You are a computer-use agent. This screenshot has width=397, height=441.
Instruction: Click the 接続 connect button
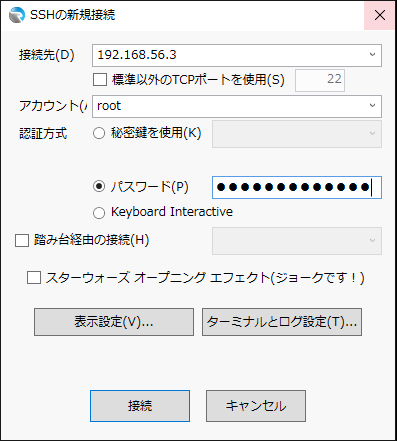click(140, 406)
